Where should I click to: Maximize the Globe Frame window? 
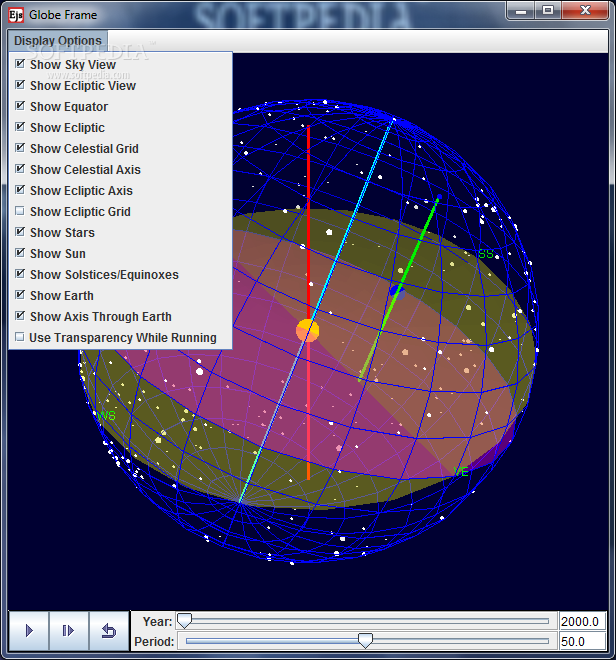pos(548,11)
